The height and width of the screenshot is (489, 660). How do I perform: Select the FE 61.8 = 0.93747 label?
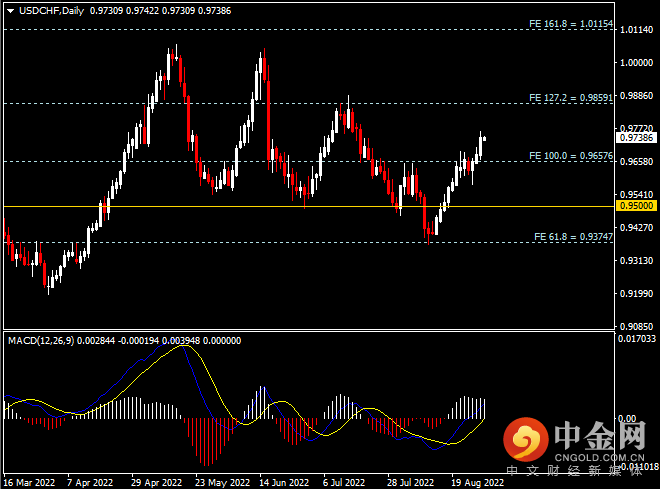[573, 237]
